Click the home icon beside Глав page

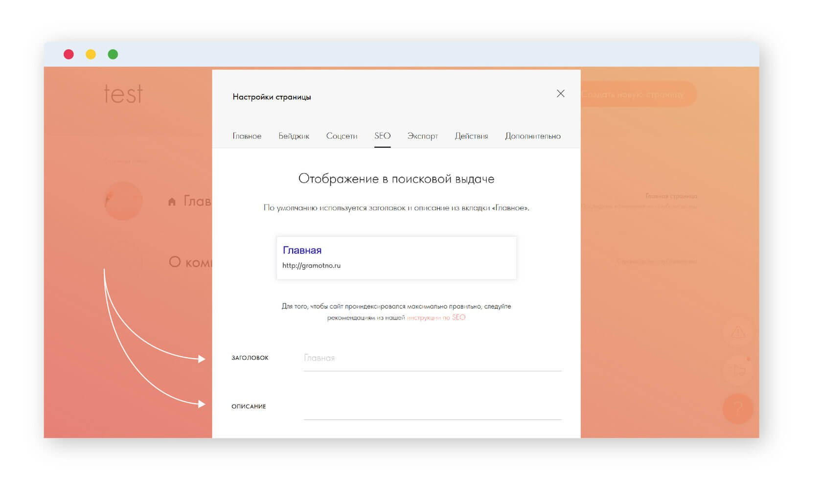(x=172, y=202)
